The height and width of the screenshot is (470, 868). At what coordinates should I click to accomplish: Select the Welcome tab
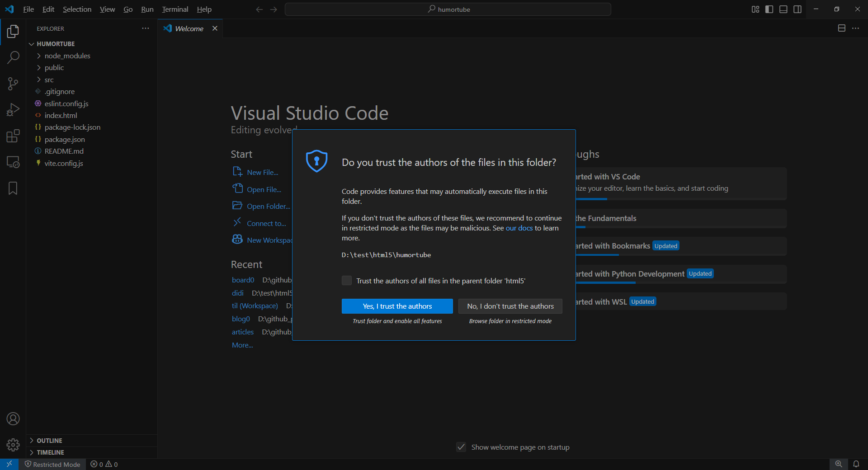[x=189, y=28]
